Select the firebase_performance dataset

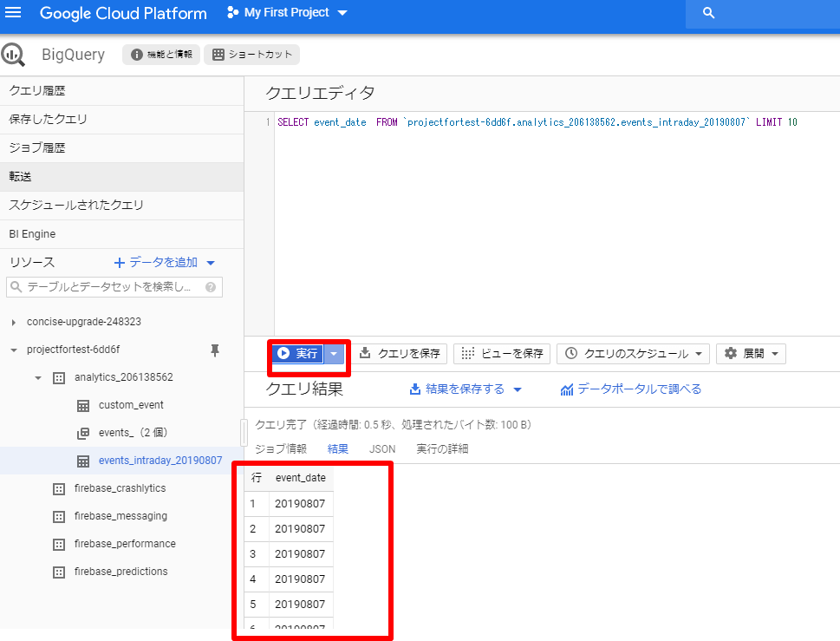pos(125,544)
